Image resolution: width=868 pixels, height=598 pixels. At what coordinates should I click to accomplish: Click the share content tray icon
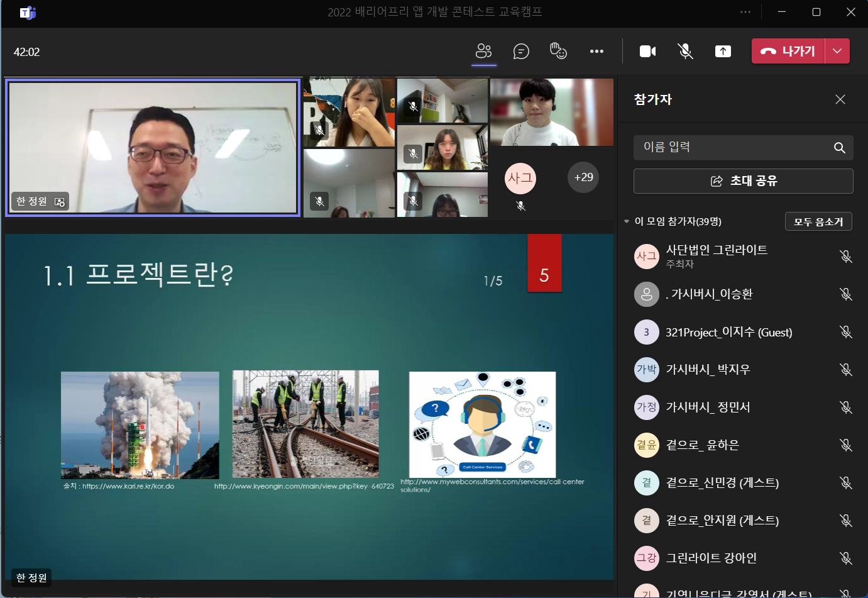pyautogui.click(x=723, y=52)
